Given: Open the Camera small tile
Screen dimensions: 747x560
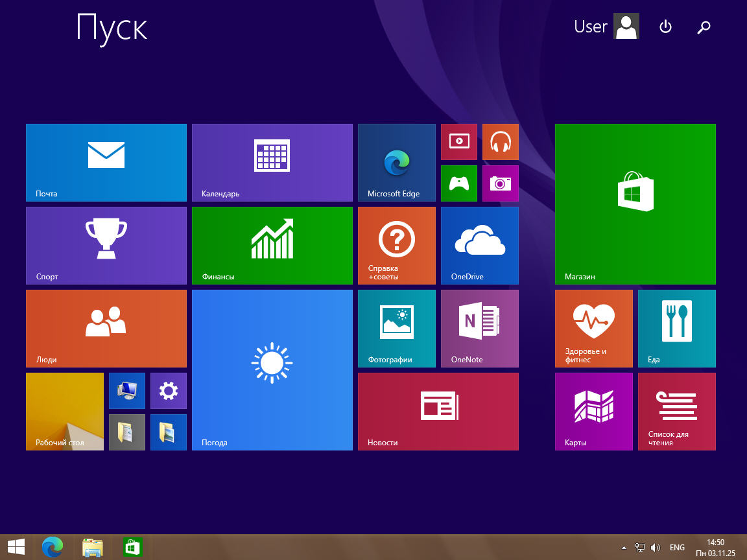Looking at the screenshot, I should [x=501, y=183].
